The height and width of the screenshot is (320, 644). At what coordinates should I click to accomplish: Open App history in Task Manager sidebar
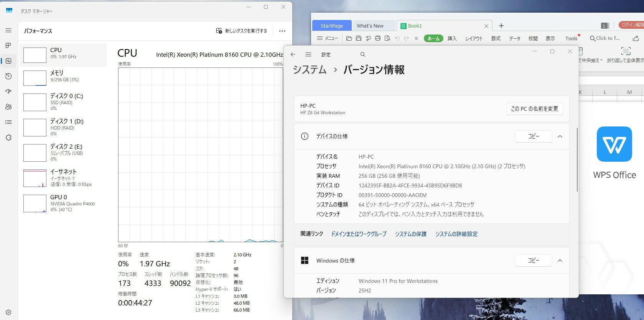(8, 76)
